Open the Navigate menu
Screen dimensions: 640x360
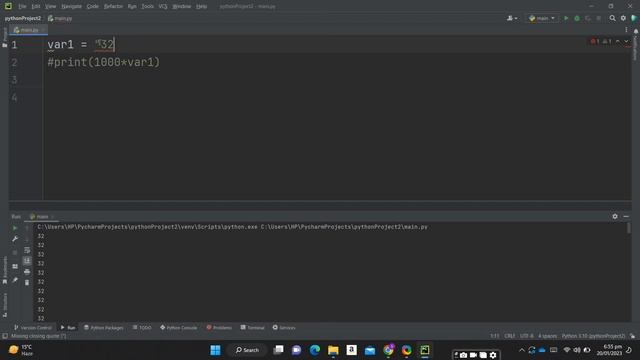[71, 7]
